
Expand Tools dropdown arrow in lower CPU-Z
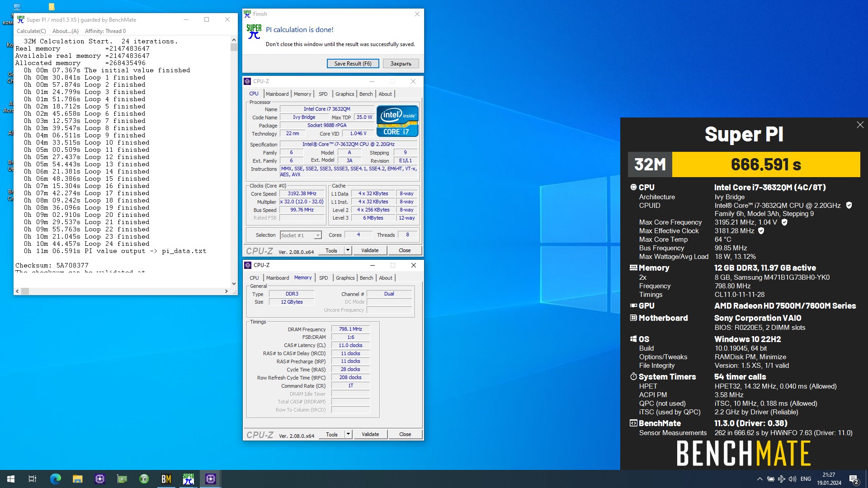pyautogui.click(x=348, y=434)
